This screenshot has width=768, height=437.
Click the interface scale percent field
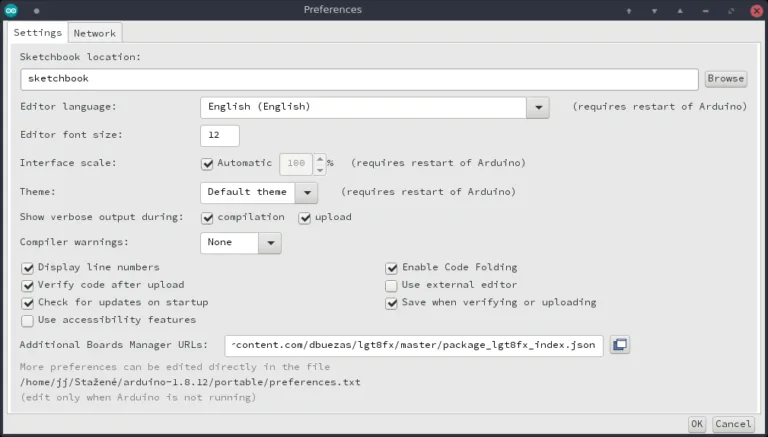(296, 164)
